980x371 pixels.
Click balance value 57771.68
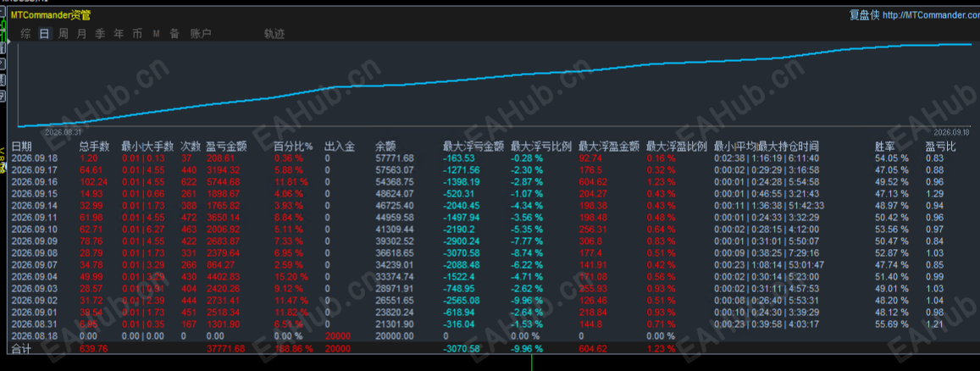395,158
